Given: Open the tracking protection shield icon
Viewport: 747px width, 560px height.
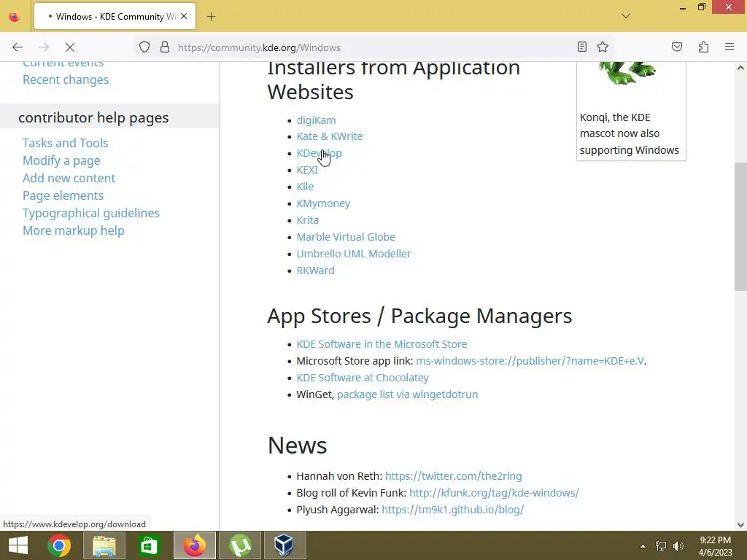Looking at the screenshot, I should [144, 47].
